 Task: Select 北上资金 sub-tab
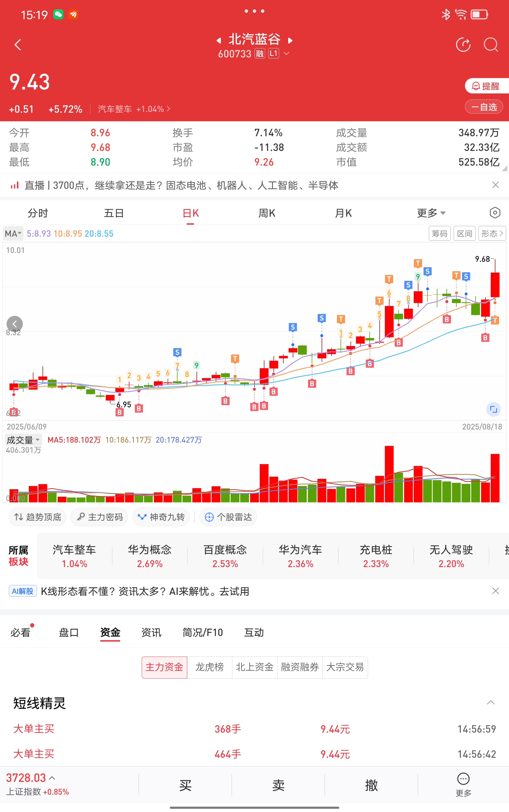pyautogui.click(x=254, y=667)
